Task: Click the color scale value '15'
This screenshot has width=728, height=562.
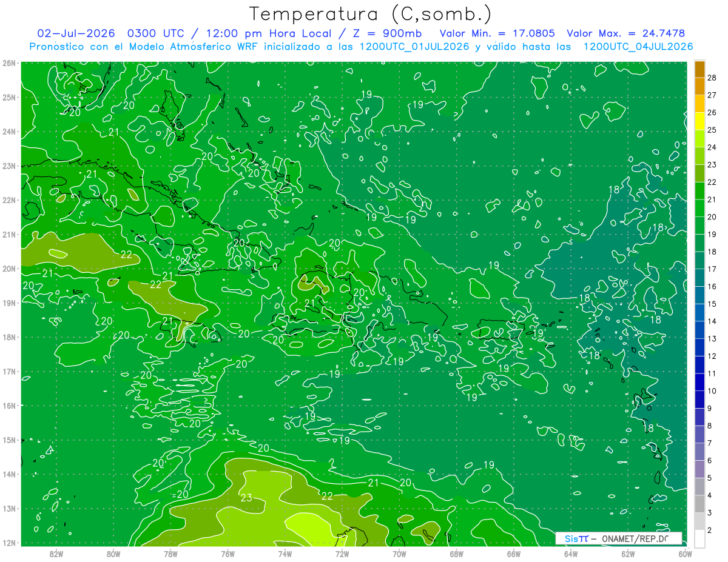Action: 712,304
